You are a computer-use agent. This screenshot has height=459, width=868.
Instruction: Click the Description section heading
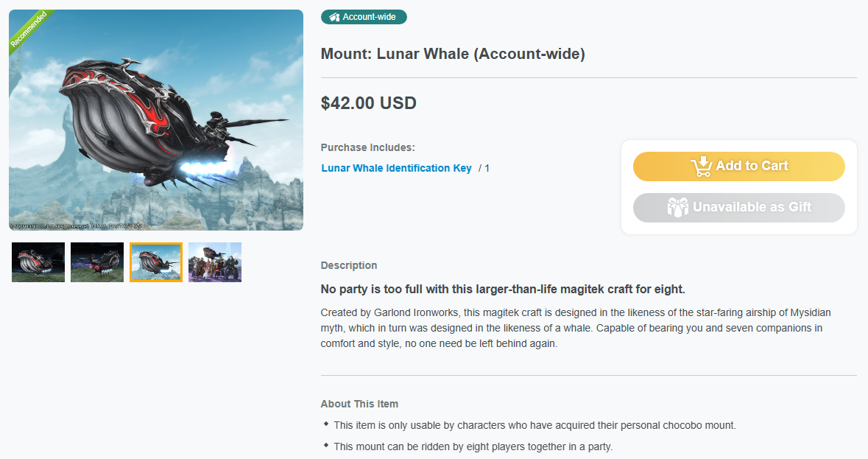(349, 265)
